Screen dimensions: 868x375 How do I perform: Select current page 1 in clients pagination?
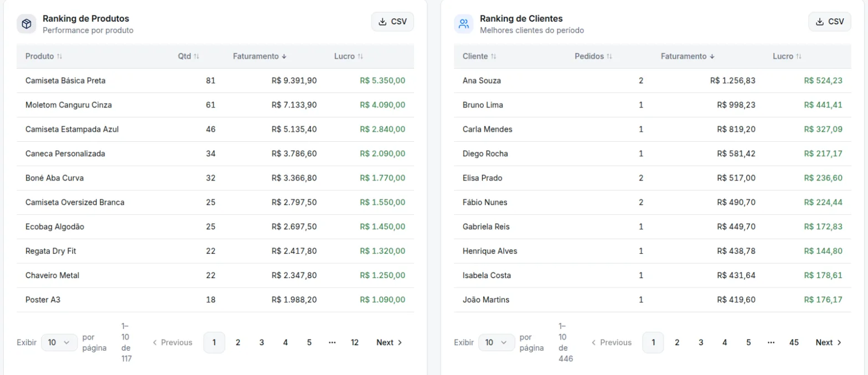[653, 342]
